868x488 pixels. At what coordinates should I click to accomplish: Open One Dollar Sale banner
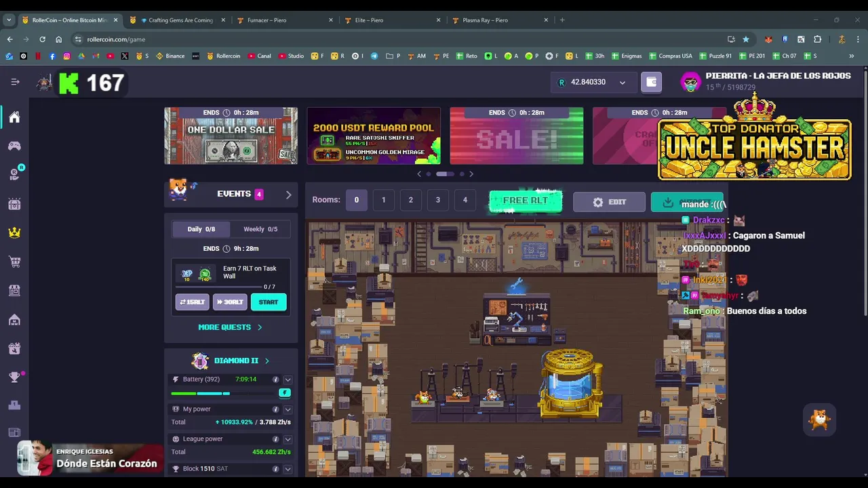click(231, 136)
